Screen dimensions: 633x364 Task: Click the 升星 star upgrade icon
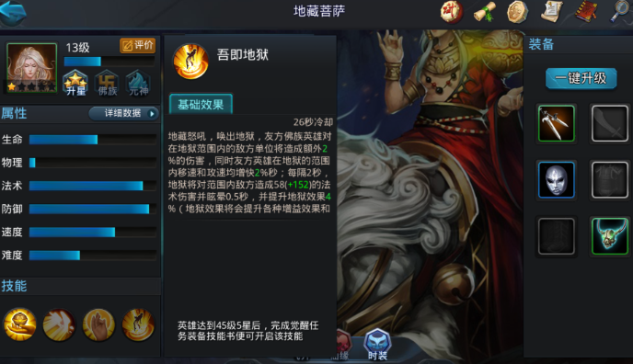[x=75, y=83]
